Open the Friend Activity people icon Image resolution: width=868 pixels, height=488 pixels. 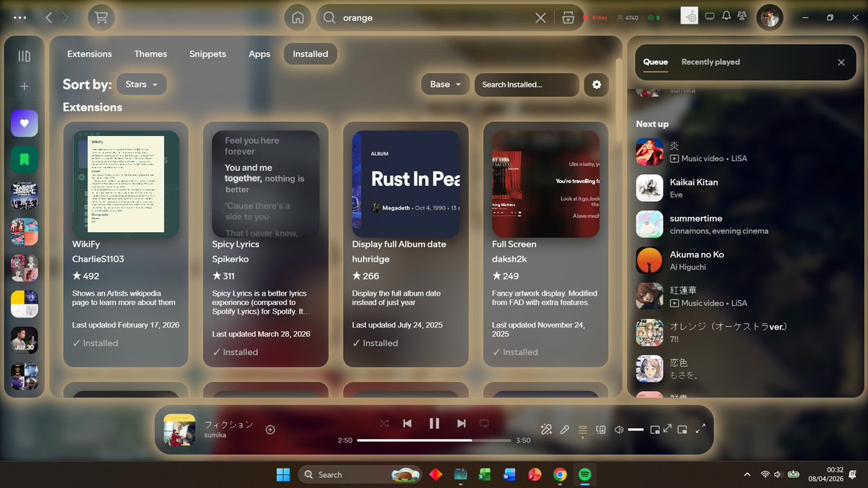[x=741, y=16]
